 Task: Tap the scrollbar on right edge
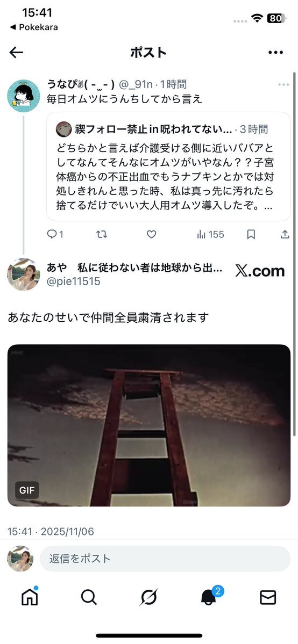point(294,255)
